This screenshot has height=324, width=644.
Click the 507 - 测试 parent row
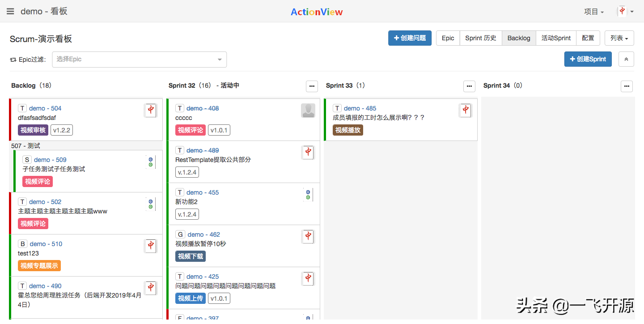[86, 146]
